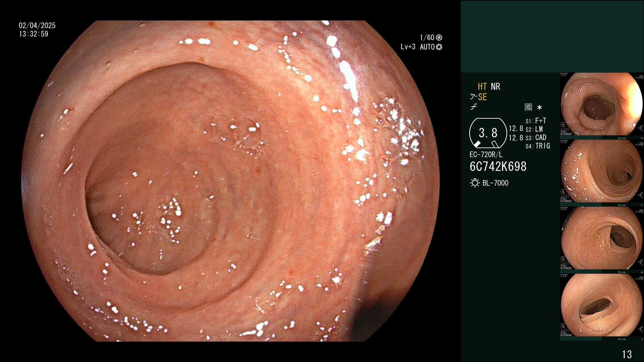The height and width of the screenshot is (362, 644).
Task: Click the AUTO iris mode icon
Action: click(x=439, y=47)
